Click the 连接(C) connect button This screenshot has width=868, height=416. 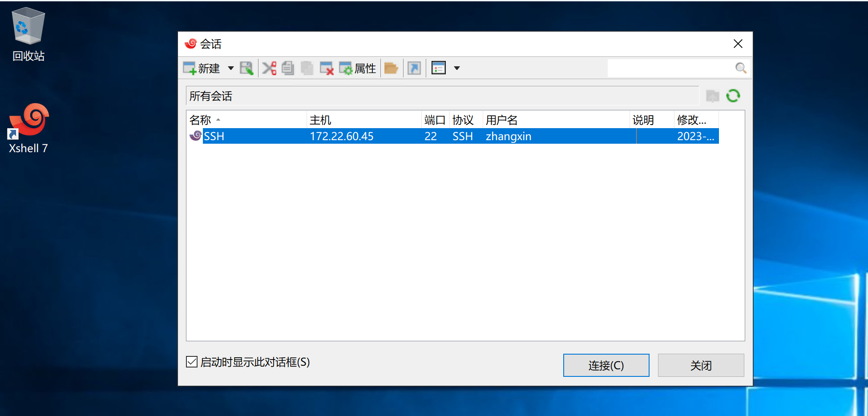point(606,365)
